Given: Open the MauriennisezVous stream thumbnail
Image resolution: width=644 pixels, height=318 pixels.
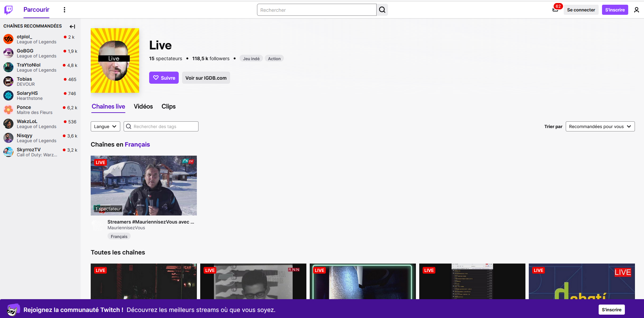Looking at the screenshot, I should point(144,185).
